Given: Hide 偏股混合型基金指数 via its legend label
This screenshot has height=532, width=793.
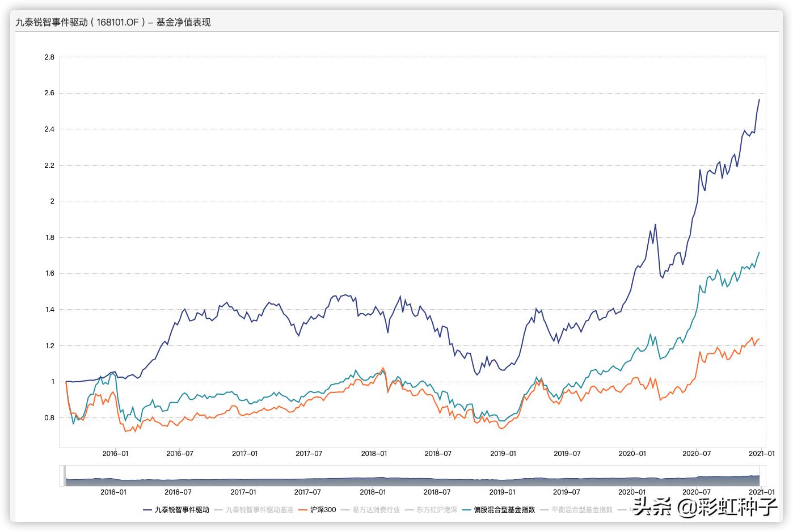Looking at the screenshot, I should (x=504, y=510).
